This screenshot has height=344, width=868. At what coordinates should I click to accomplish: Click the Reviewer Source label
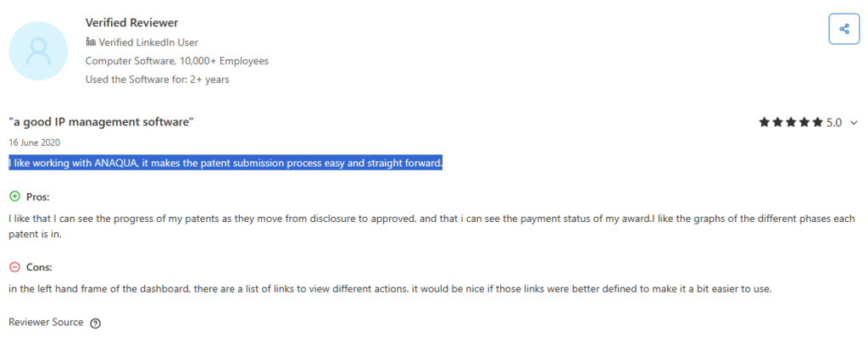pos(46,322)
